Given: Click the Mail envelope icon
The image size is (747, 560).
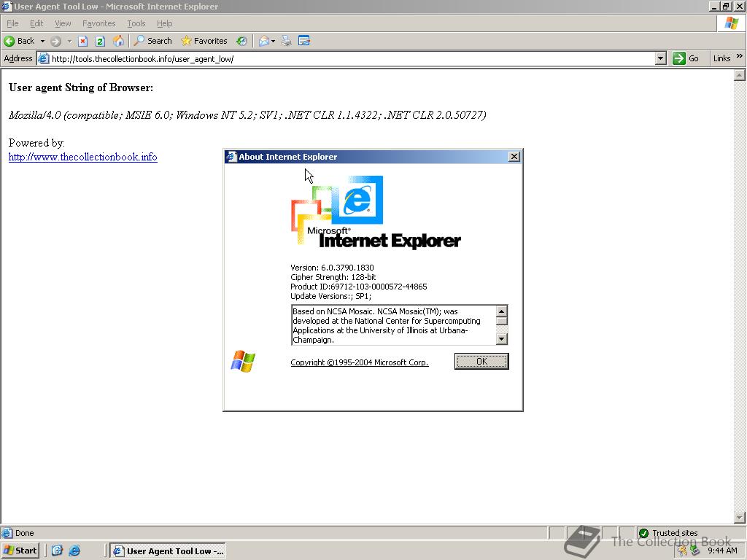Looking at the screenshot, I should [264, 41].
